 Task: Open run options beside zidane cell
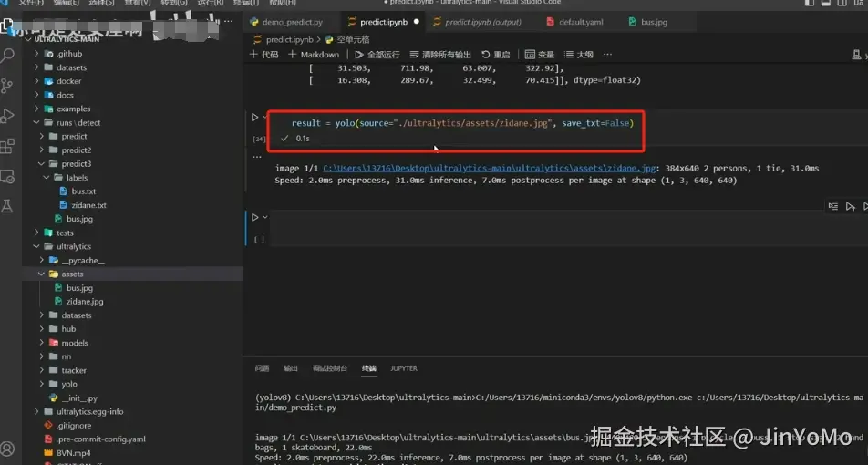[x=264, y=118]
